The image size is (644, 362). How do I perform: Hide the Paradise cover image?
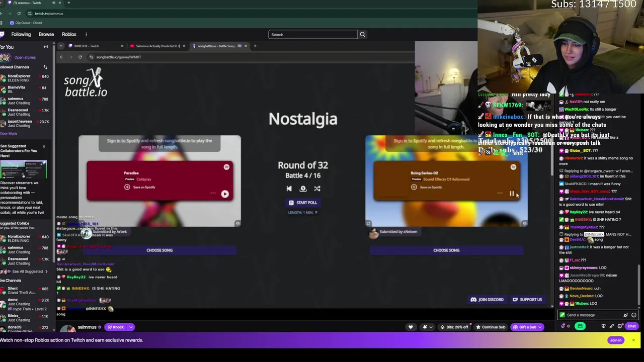[237, 223]
